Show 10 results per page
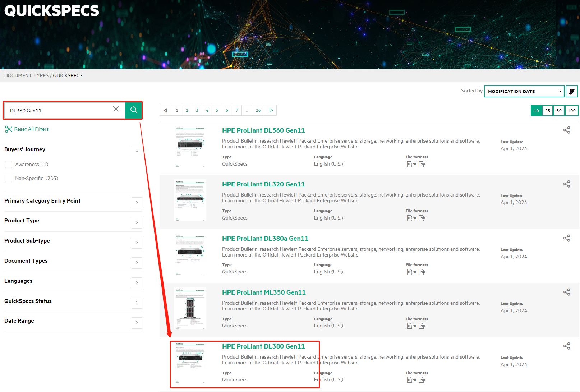The height and width of the screenshot is (392, 580). click(x=536, y=111)
